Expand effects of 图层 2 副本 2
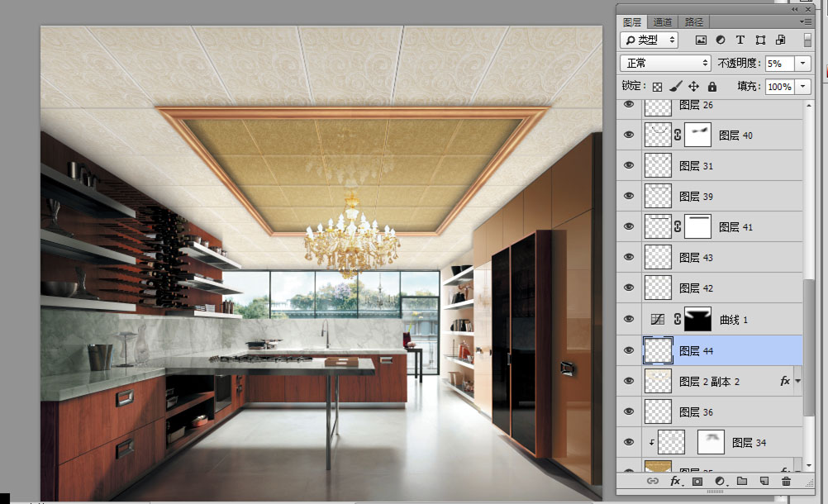The height and width of the screenshot is (504, 828). [798, 381]
